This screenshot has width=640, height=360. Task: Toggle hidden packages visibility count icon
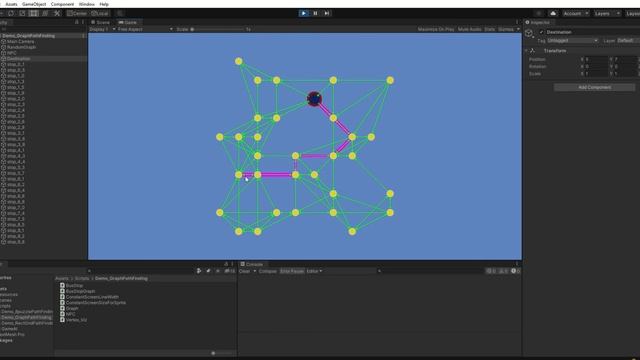click(230, 271)
